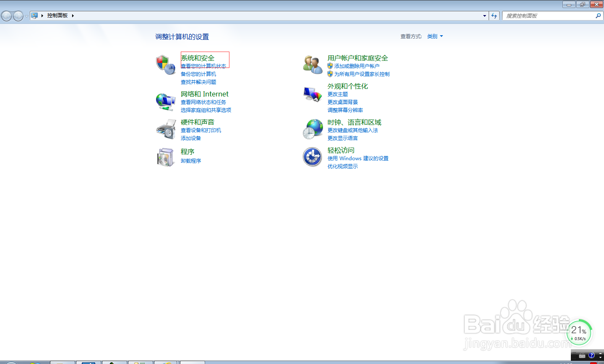Open 用户帐户和家庭安全 via its people icon
The height and width of the screenshot is (364, 604).
[x=312, y=64]
